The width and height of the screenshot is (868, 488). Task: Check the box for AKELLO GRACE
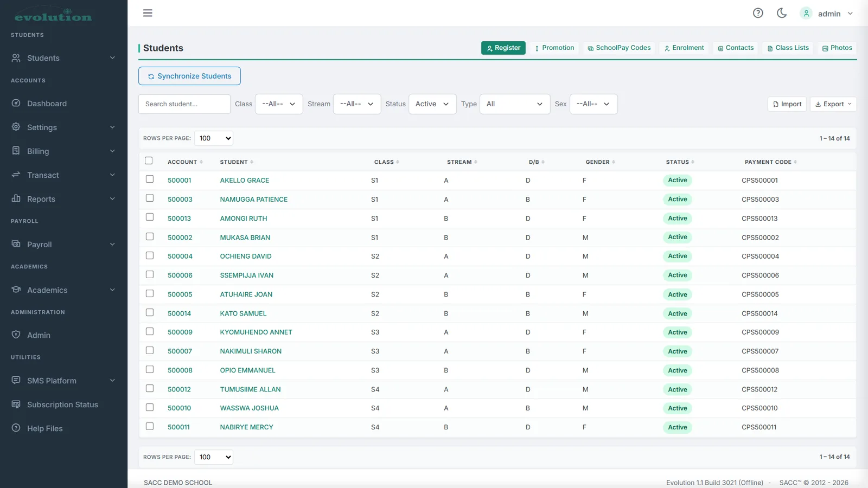[150, 179]
